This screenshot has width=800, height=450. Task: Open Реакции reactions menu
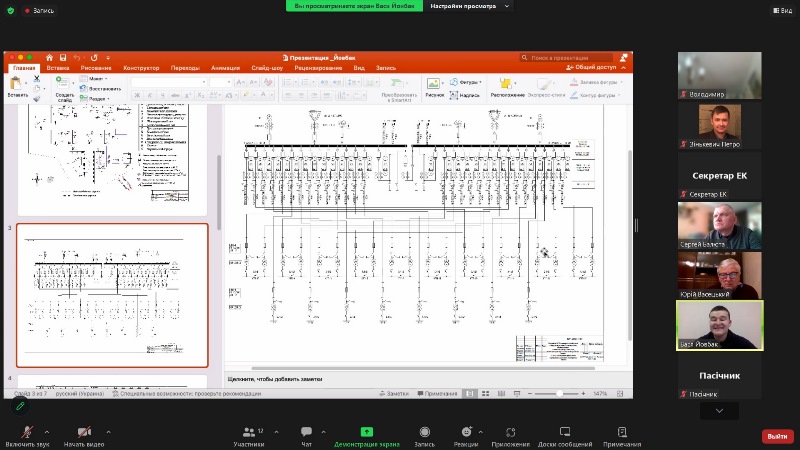click(x=466, y=433)
